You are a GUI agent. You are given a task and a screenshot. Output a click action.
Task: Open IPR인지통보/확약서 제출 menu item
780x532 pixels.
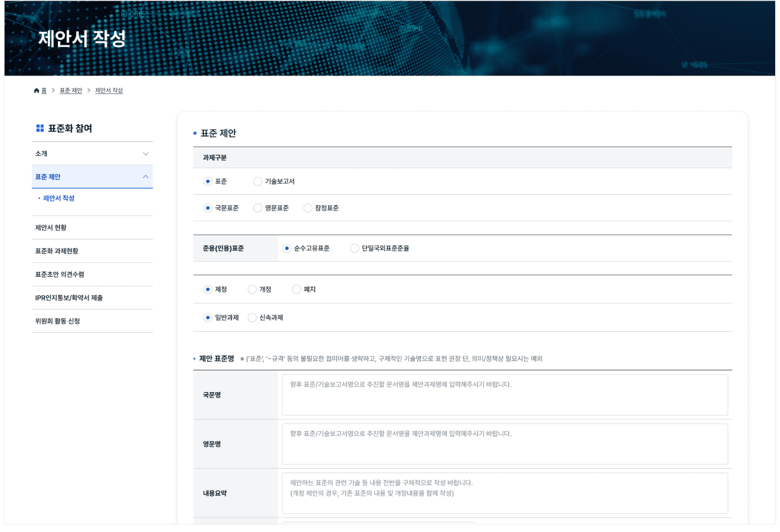click(69, 297)
